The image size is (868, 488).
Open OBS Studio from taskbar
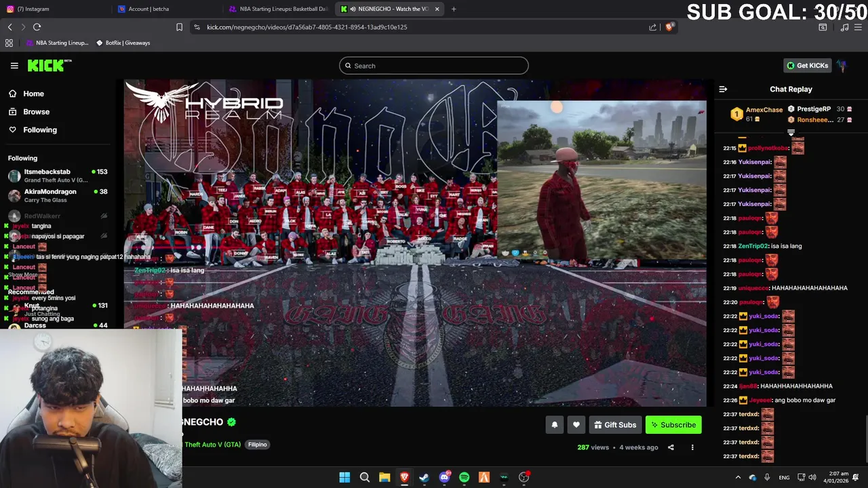[524, 477]
